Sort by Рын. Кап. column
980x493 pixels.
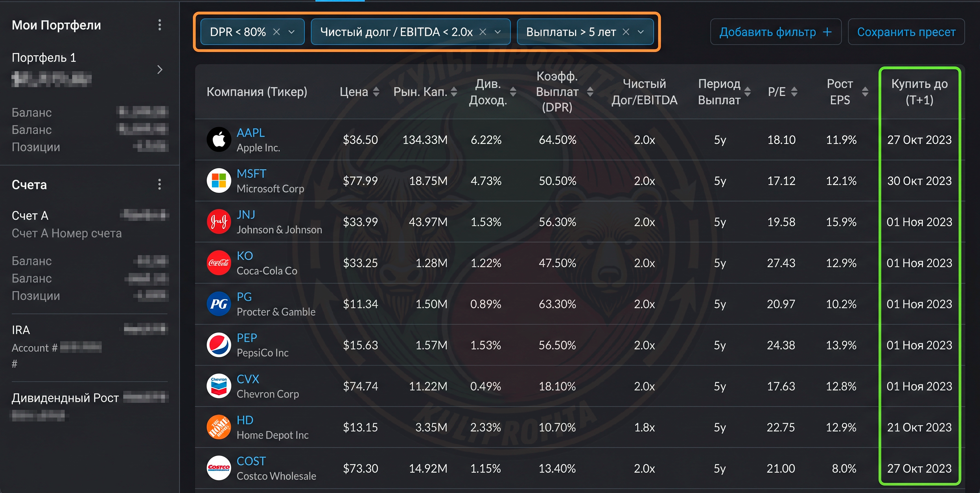click(x=453, y=92)
